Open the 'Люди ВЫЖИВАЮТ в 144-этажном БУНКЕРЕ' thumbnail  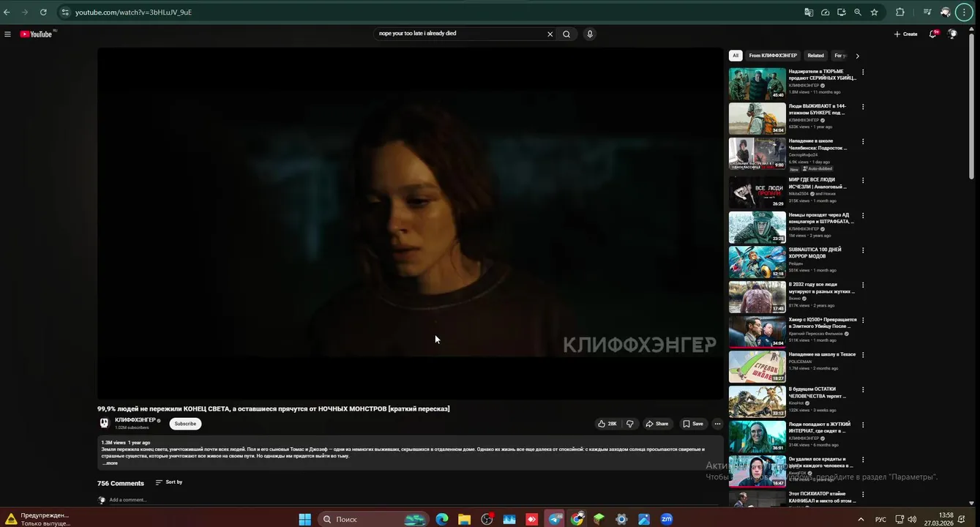pos(757,119)
